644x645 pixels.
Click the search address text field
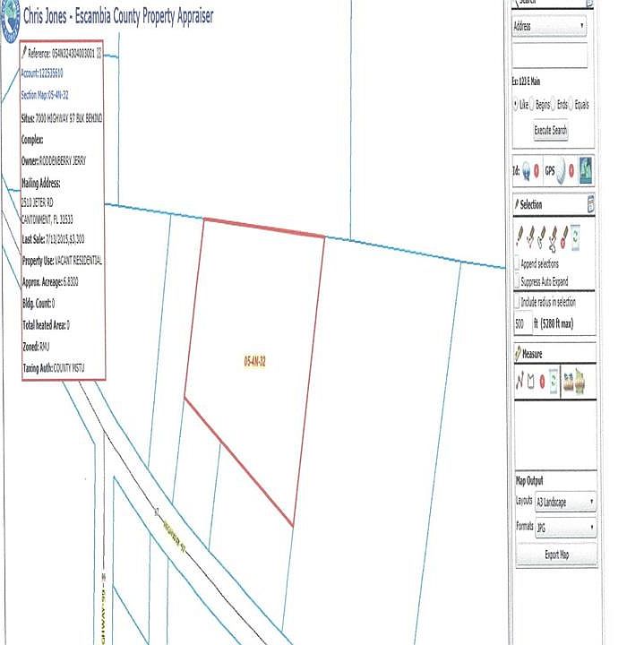550,55
